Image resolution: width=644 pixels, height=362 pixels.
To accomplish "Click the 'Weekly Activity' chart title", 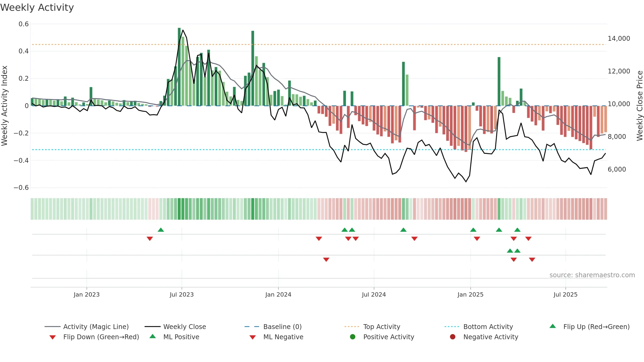I will [37, 8].
